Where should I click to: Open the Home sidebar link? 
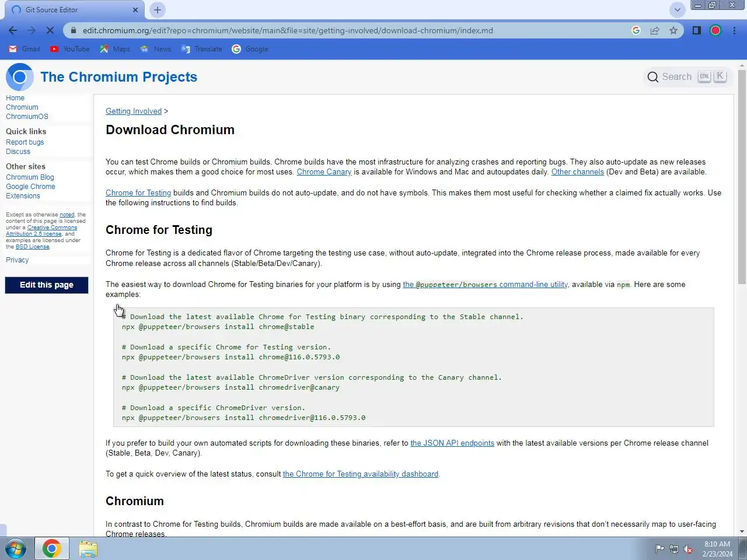[x=15, y=98]
